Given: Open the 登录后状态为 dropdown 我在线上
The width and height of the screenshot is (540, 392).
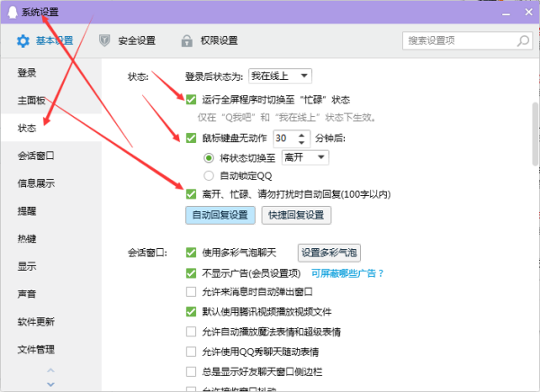Looking at the screenshot, I should coord(280,76).
